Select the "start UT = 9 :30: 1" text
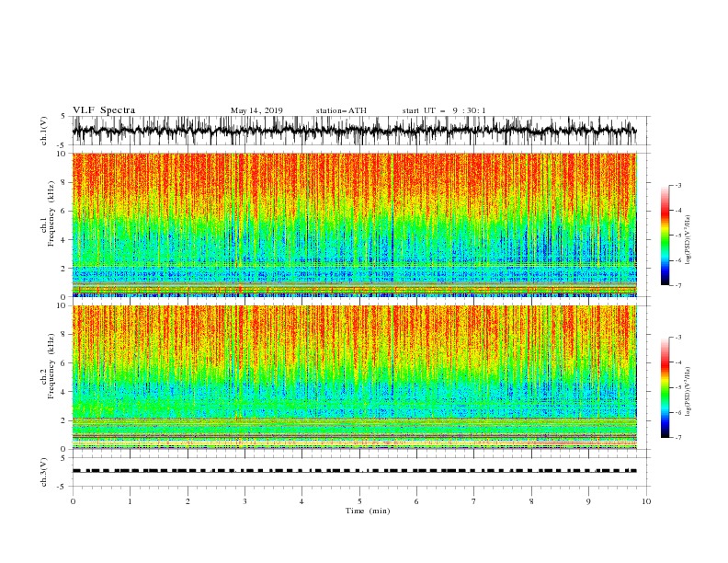 pos(444,110)
